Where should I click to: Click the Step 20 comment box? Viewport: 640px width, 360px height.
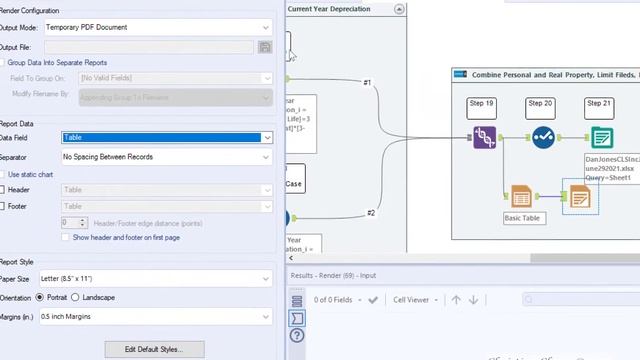pos(540,108)
